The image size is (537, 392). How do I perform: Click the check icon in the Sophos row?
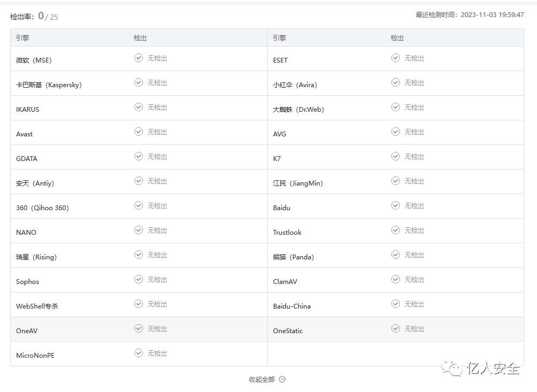[x=138, y=280]
